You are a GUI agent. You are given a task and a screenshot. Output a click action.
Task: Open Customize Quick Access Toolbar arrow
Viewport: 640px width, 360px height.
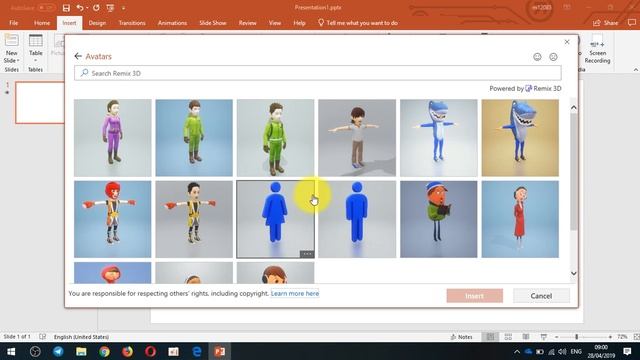tap(123, 8)
